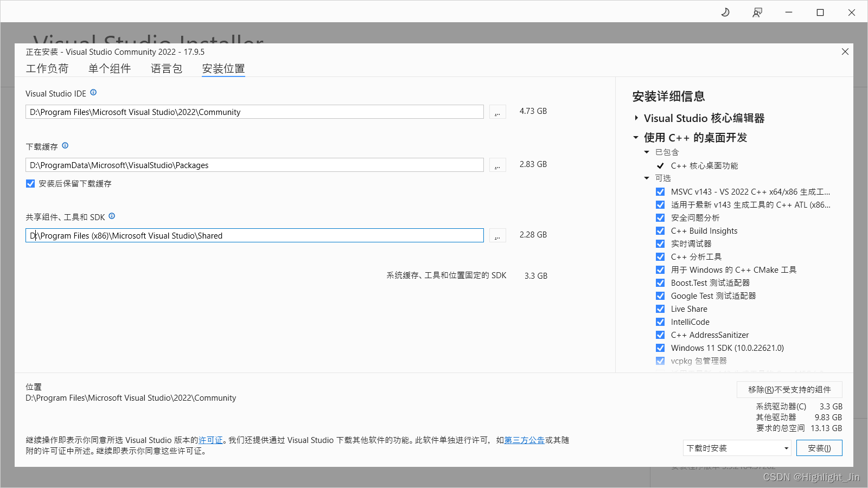868x488 pixels.
Task: Open the 第三方公告 link
Action: 525,440
